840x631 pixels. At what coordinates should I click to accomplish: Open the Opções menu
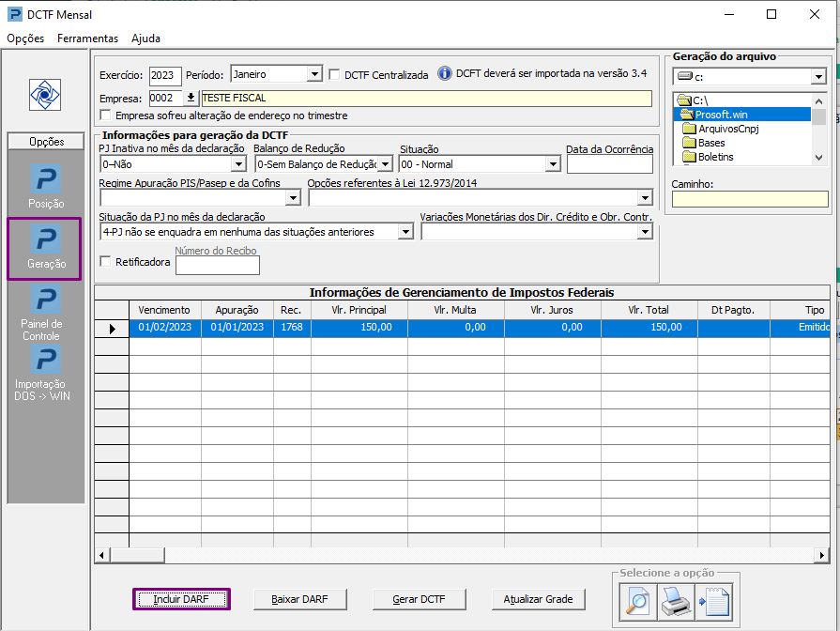click(x=25, y=38)
